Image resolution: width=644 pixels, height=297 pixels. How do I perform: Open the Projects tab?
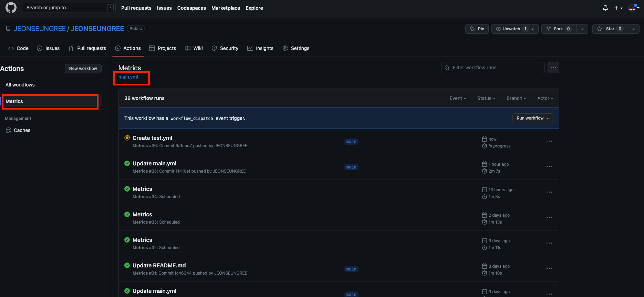click(x=163, y=48)
